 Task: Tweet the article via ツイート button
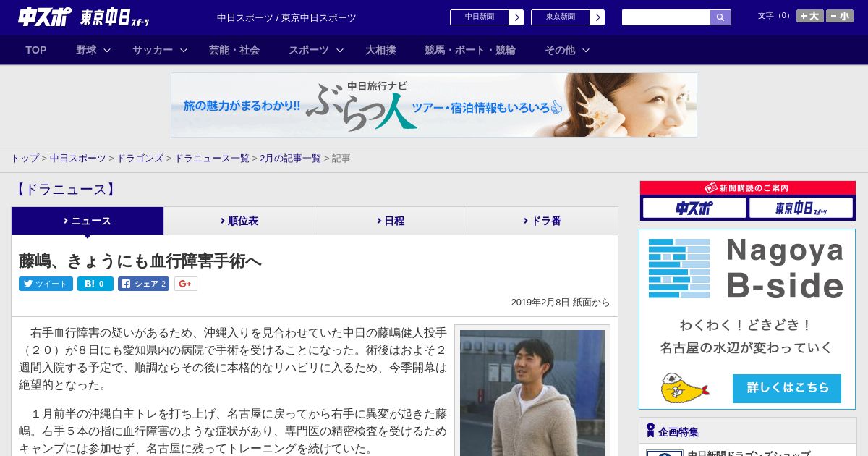46,284
